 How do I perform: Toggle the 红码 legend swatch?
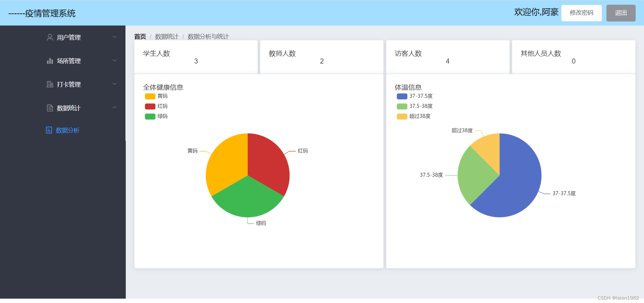click(x=150, y=106)
